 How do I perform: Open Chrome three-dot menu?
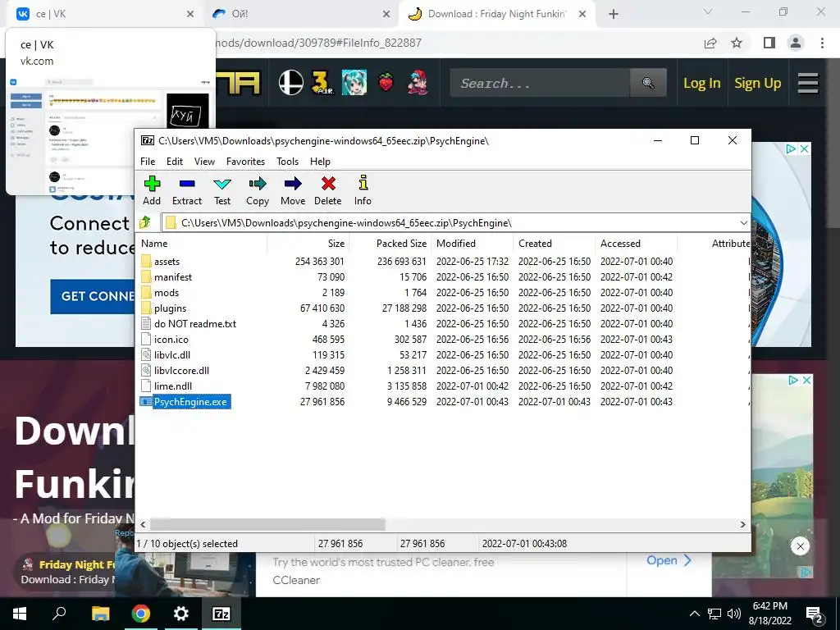[x=822, y=43]
